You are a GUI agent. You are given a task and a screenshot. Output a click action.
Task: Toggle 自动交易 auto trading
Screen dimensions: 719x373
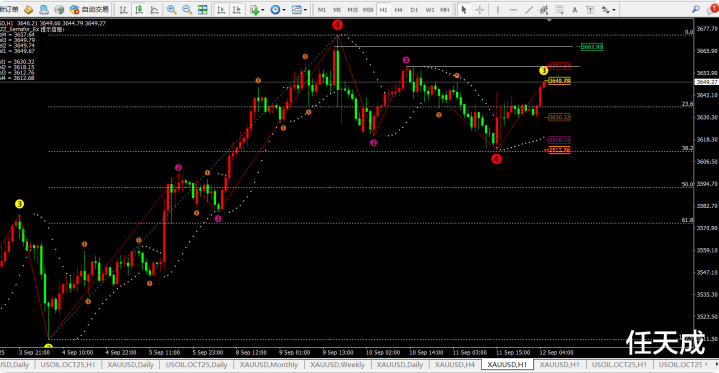(90, 9)
